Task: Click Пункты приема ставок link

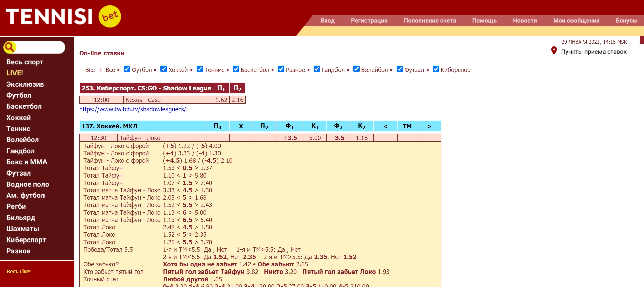Action: click(594, 52)
